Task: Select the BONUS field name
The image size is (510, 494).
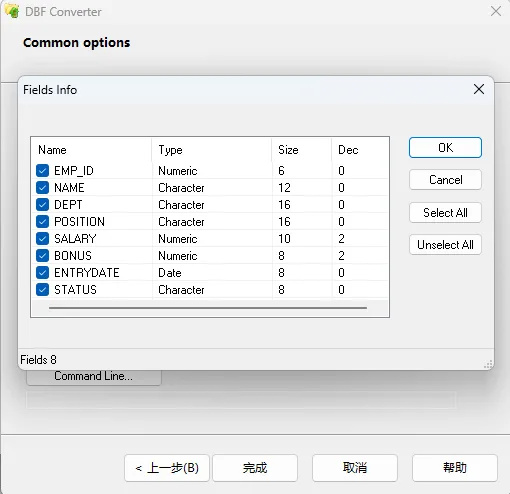Action: coord(73,256)
